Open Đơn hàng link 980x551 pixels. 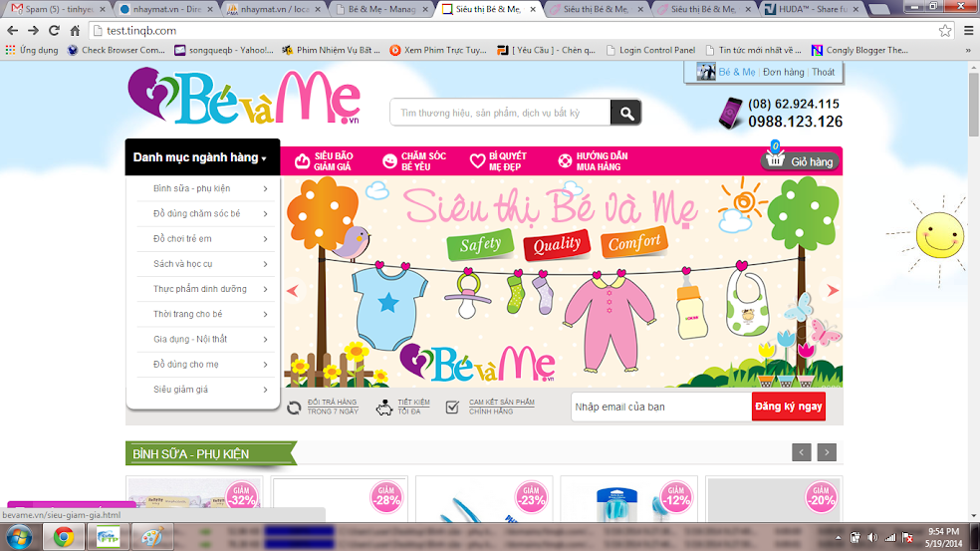click(x=783, y=72)
